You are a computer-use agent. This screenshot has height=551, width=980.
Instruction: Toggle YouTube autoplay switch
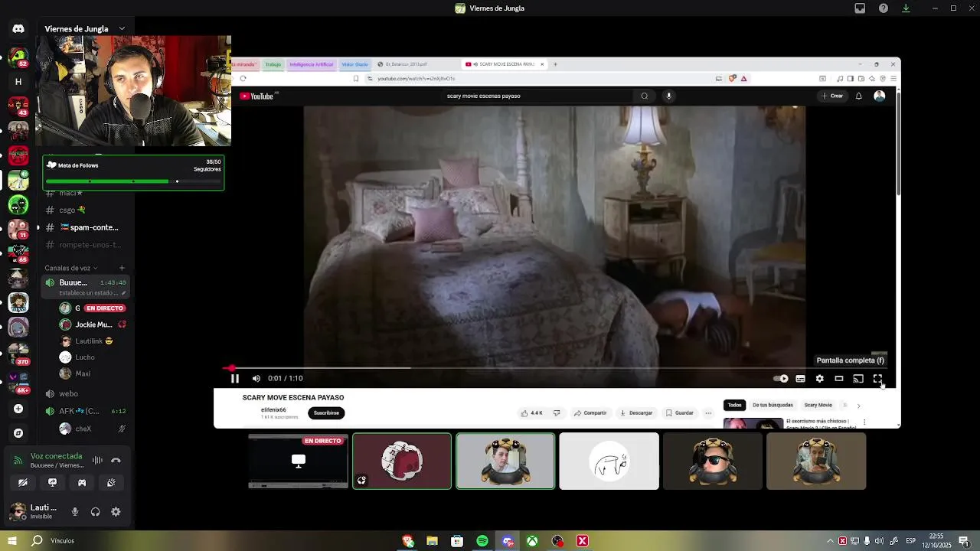click(780, 378)
